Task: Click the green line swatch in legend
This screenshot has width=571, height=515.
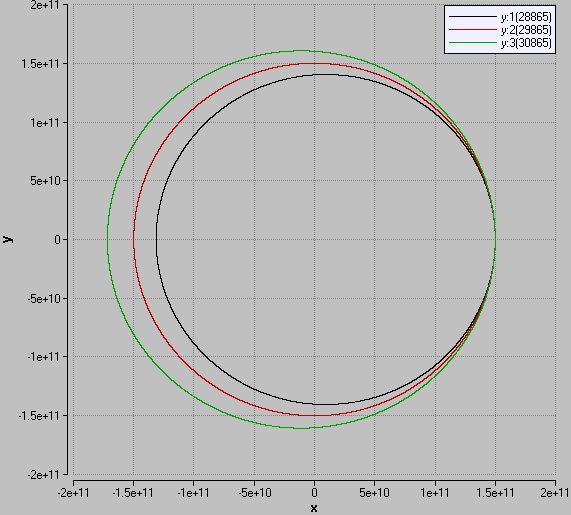Action: (x=473, y=43)
